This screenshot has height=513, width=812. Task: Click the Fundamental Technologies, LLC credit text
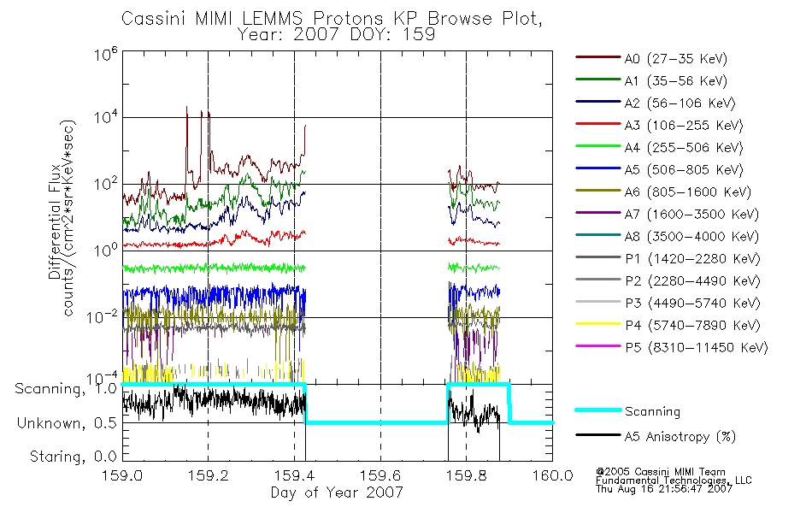click(x=674, y=481)
